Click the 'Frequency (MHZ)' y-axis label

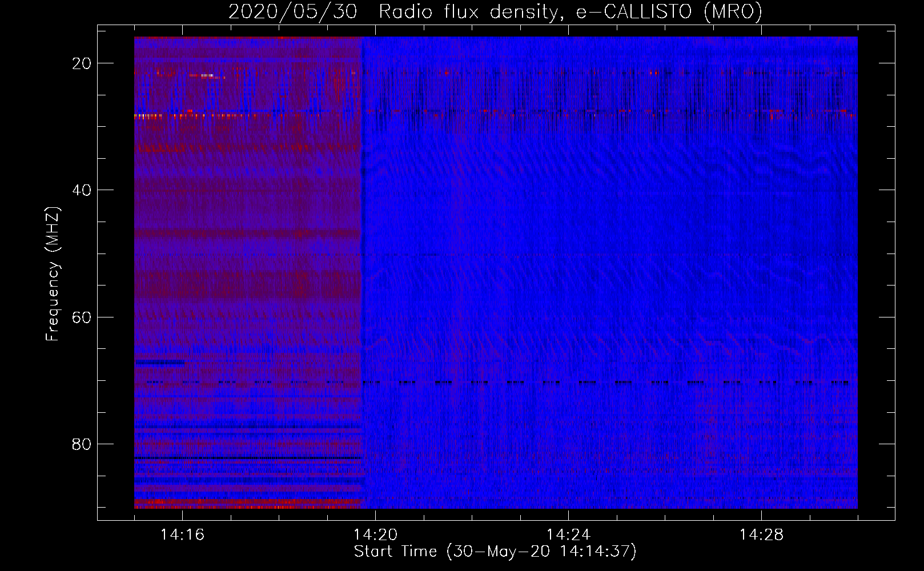click(53, 274)
